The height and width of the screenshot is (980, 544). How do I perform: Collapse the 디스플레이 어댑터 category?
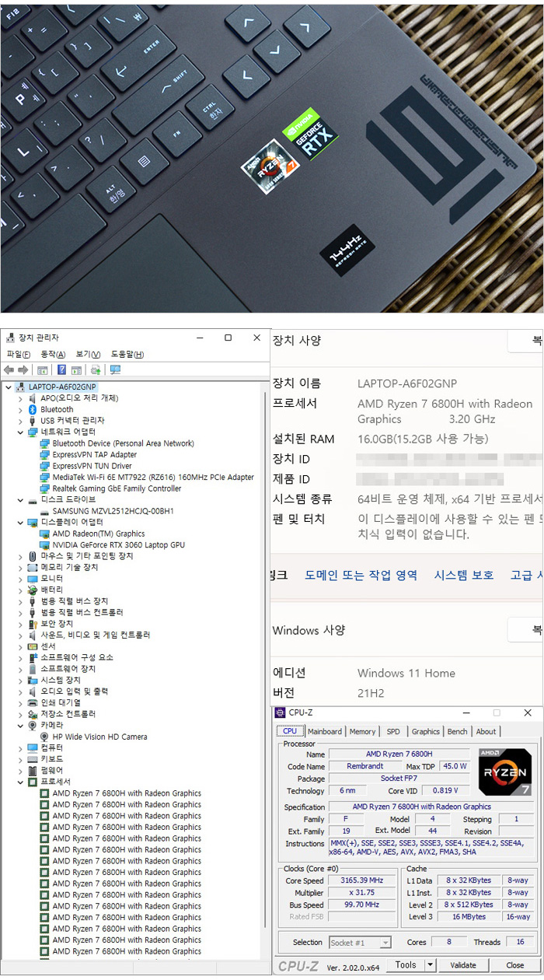click(20, 522)
